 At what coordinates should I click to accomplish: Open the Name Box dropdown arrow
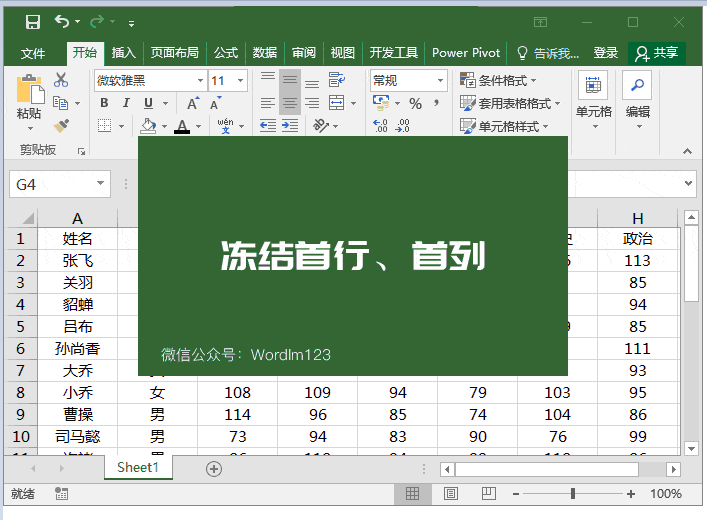click(101, 183)
